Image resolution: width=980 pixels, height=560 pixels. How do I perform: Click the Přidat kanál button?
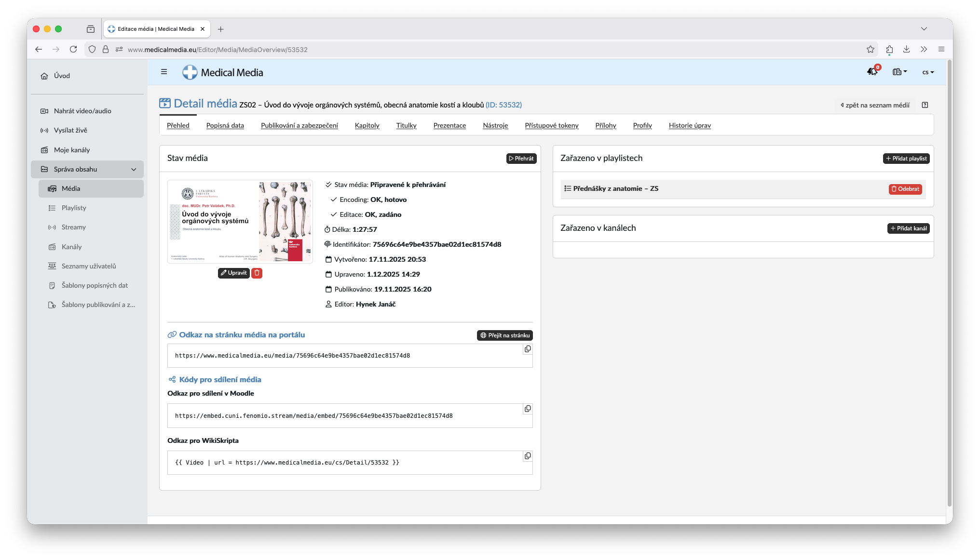pyautogui.click(x=908, y=228)
